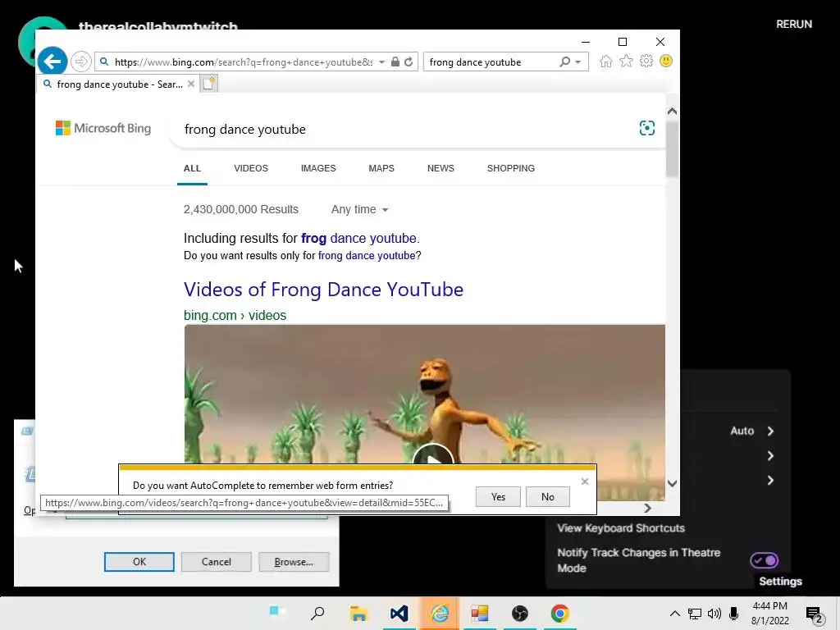Switch to the VIDEOS tab
Image resolution: width=840 pixels, height=630 pixels.
[x=251, y=168]
